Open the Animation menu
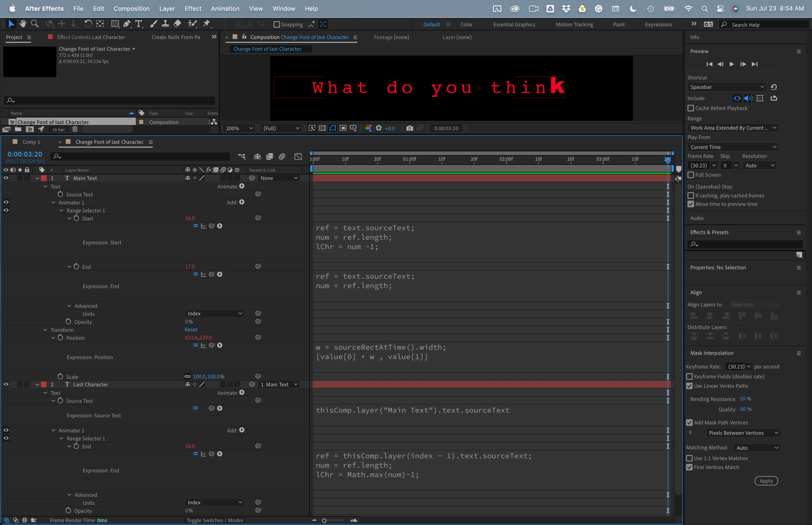812x525 pixels. [x=225, y=8]
